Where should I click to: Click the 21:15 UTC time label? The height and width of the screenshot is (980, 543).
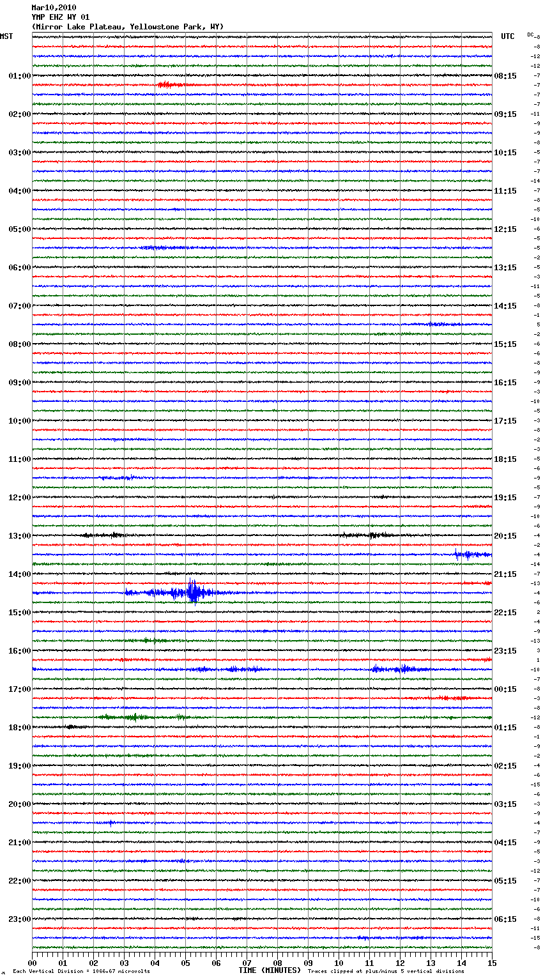tap(505, 574)
